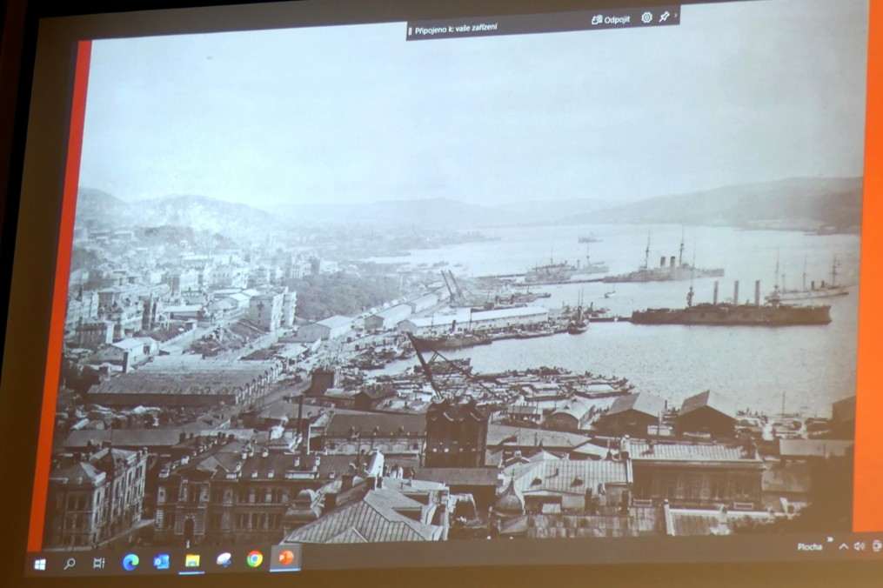
Task: Open the Snipping tool taskbar icon
Action: [x=224, y=560]
